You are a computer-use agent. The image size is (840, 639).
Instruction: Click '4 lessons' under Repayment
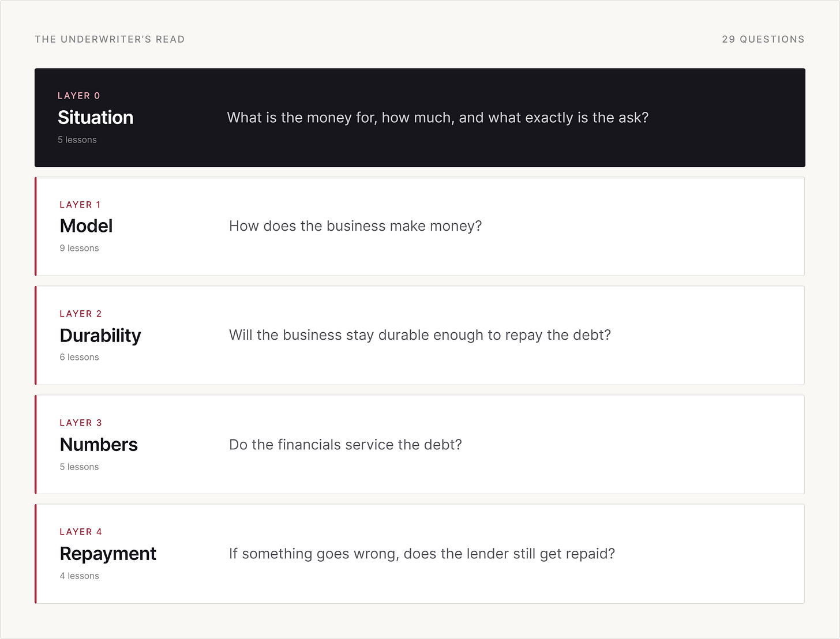pos(79,576)
